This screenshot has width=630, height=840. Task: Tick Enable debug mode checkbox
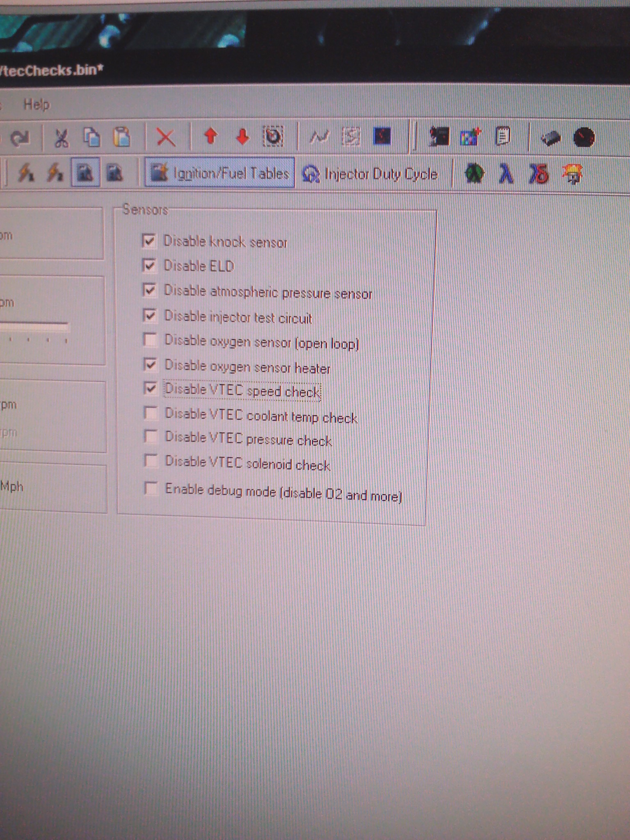click(151, 488)
